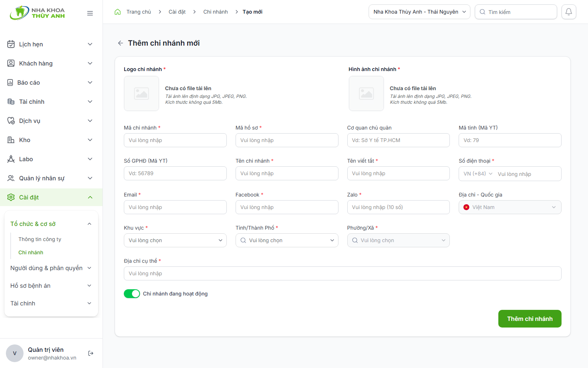This screenshot has height=368, width=588.
Task: Click the Hình ảnh chi nhánh upload placeholder
Action: coord(366,93)
